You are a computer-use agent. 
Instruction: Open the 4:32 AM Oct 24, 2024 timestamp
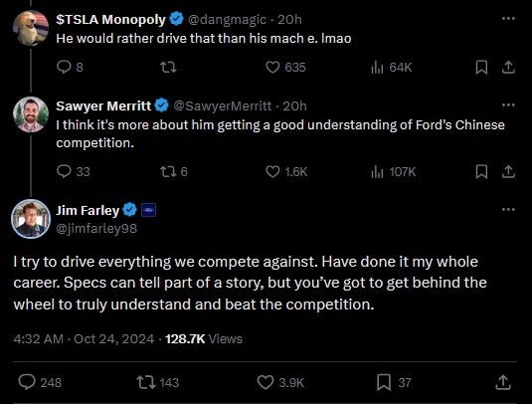84,338
